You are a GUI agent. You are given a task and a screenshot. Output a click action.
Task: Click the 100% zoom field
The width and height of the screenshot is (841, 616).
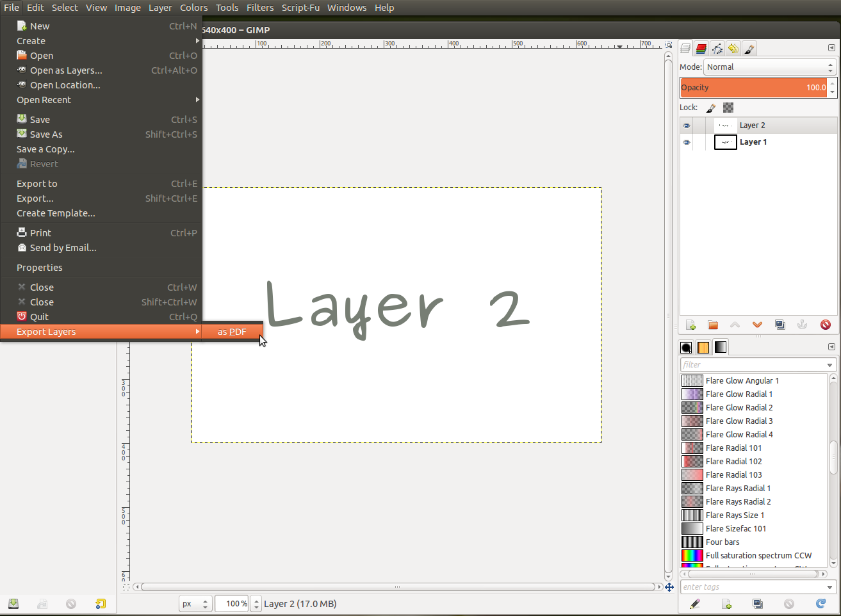pos(232,604)
